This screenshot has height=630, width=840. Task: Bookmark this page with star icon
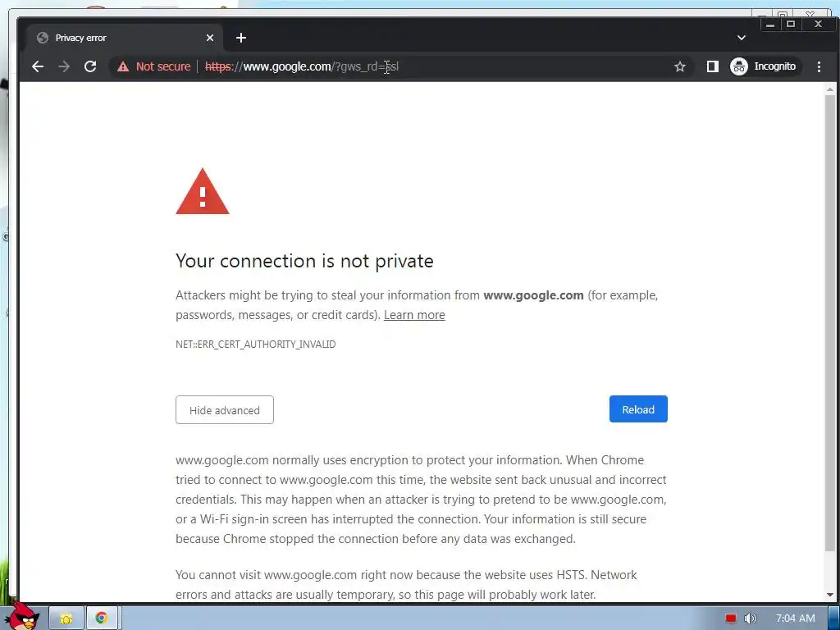pyautogui.click(x=680, y=66)
